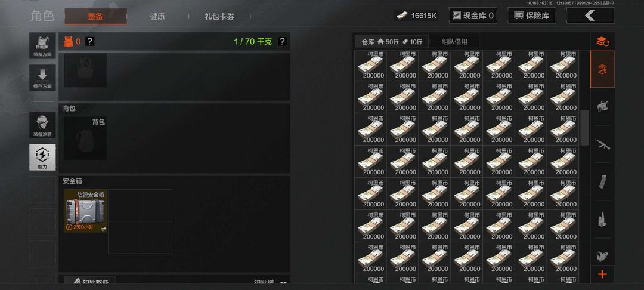Image resolution: width=644 pixels, height=290 pixels.
Task: Open the 现金库 cash vault button
Action: (473, 16)
